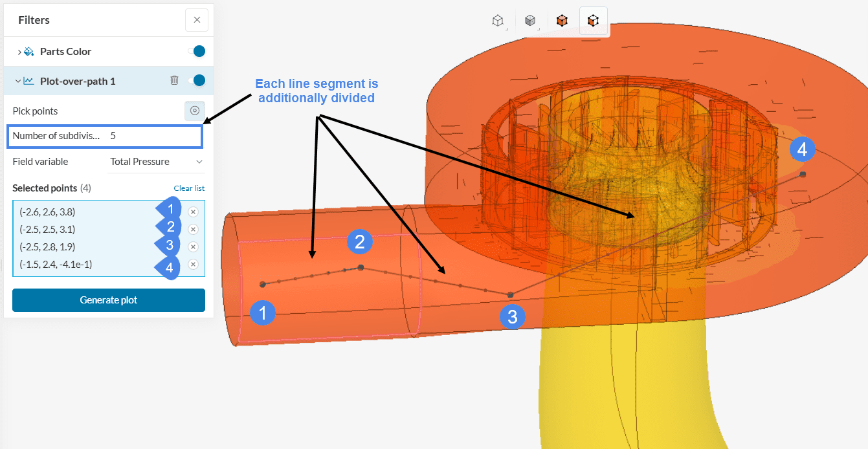Activate the Pick points target icon
Viewport: 868px width, 449px height.
coord(194,111)
